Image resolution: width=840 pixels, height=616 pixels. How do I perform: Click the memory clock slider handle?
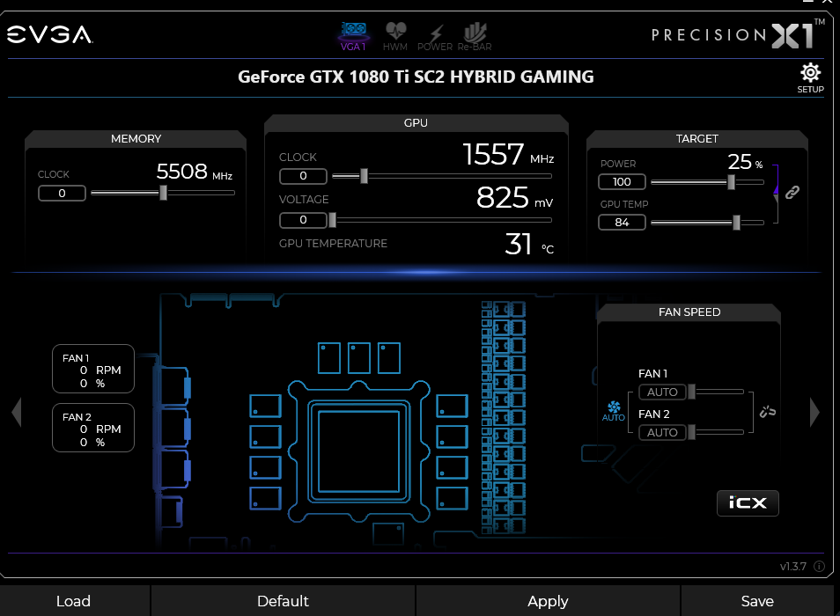tap(164, 193)
